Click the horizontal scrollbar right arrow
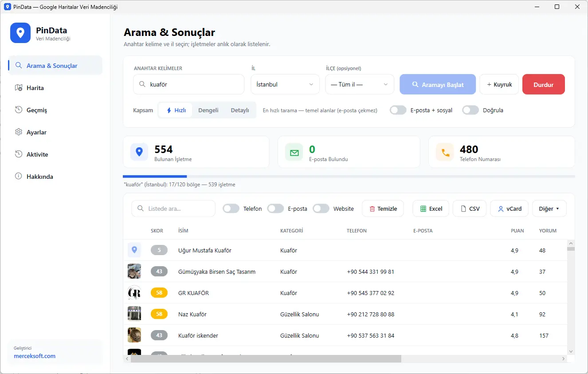Image resolution: width=588 pixels, height=374 pixels. click(564, 358)
